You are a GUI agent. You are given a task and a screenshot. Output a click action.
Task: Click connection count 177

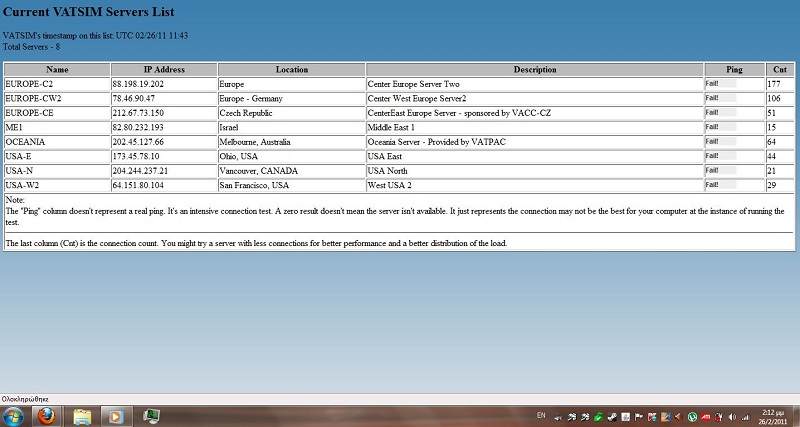(x=774, y=84)
